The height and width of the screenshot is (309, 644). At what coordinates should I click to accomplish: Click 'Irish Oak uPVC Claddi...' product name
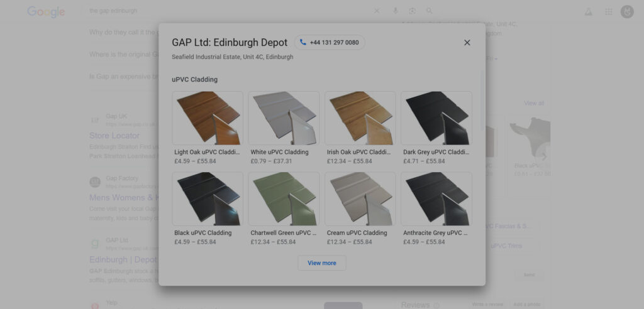tap(359, 152)
